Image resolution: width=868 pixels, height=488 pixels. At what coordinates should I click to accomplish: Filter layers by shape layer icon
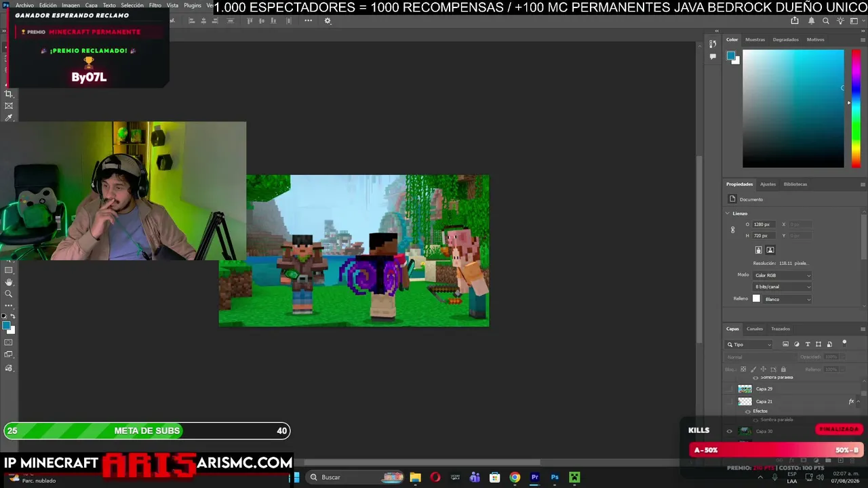point(818,344)
